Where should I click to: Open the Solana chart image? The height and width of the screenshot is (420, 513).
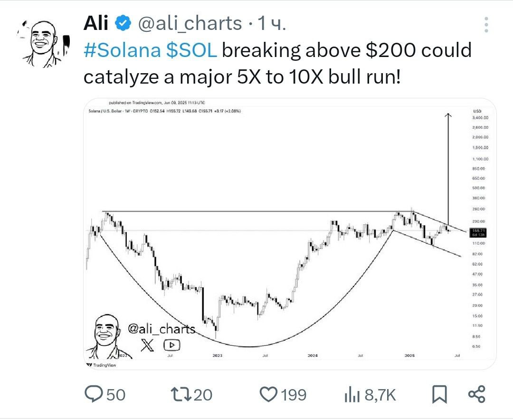(290, 234)
